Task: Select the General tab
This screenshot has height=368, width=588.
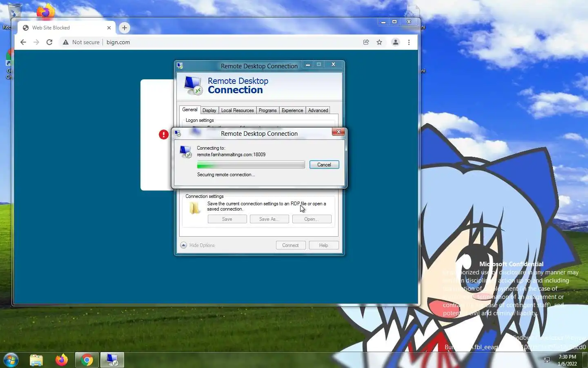Action: (189, 110)
